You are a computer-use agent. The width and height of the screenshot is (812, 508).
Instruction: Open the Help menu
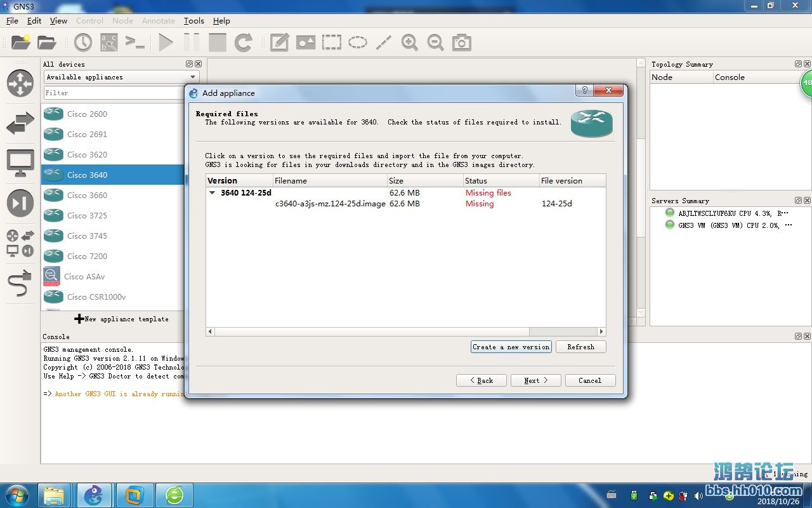pos(221,21)
